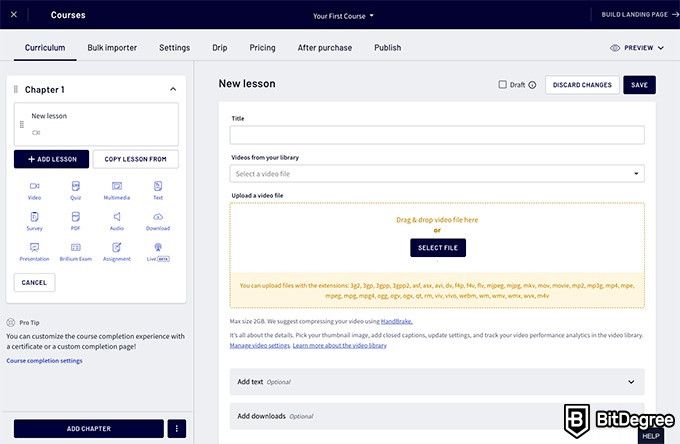Image resolution: width=680 pixels, height=444 pixels.
Task: Open the Manage video settings link
Action: (x=260, y=346)
